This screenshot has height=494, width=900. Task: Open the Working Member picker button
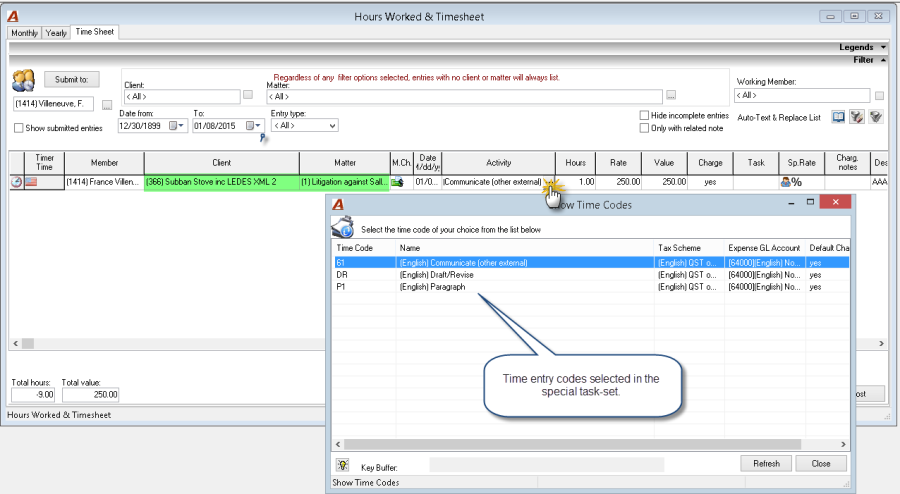coord(879,95)
